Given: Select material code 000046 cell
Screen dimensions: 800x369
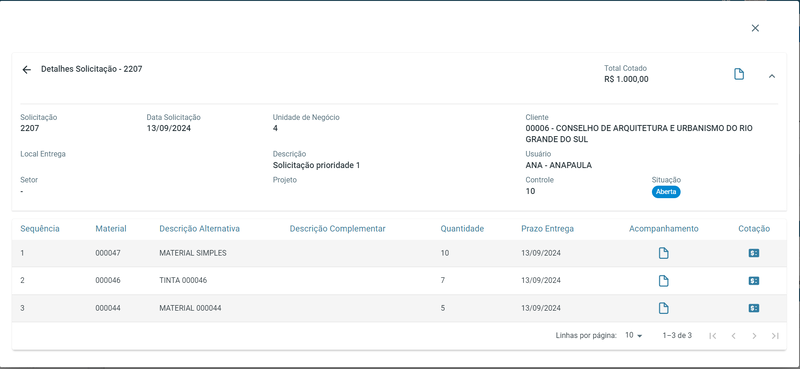Looking at the screenshot, I should coord(108,281).
